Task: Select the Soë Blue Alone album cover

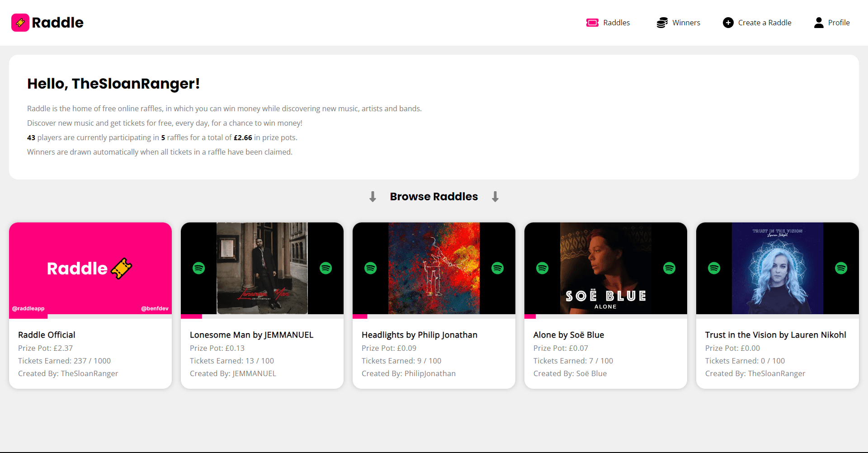Action: click(605, 268)
